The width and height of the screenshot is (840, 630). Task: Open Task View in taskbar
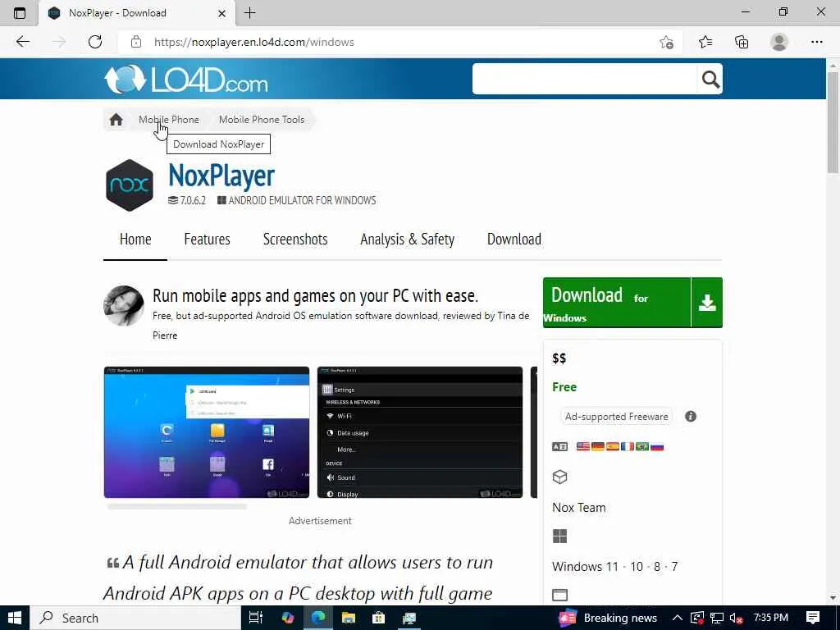click(256, 618)
